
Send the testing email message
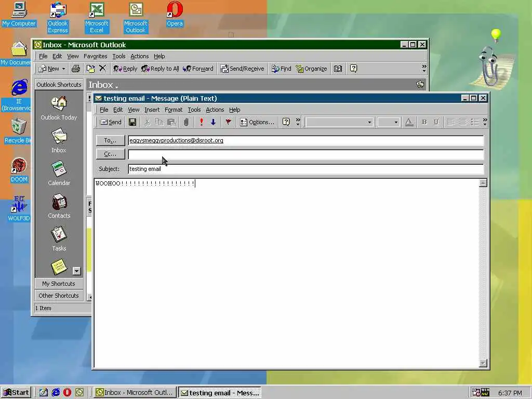(111, 122)
